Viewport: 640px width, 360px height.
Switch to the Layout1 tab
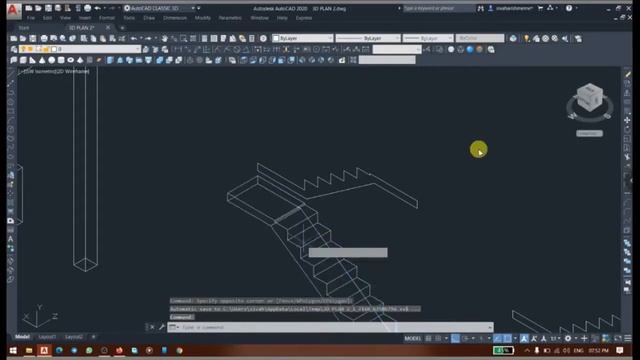(47, 337)
